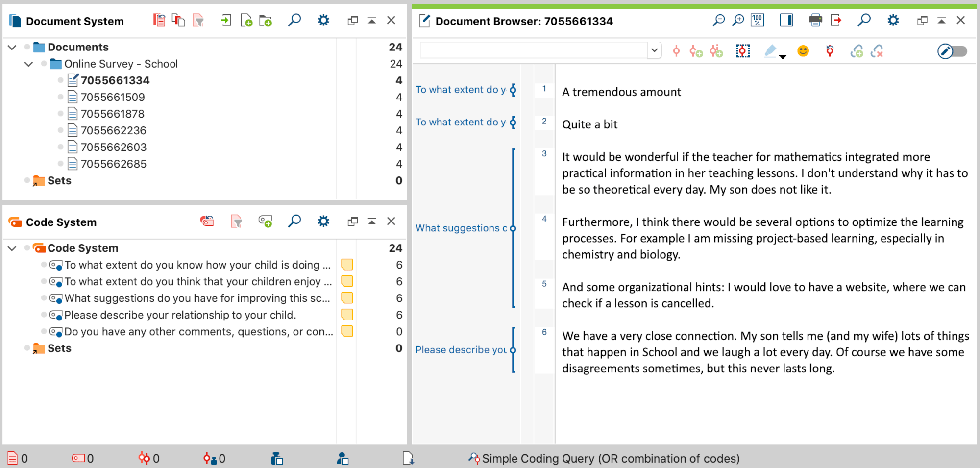Viewport: 980px width, 468px height.
Task: Add a new code icon
Action: point(265,222)
